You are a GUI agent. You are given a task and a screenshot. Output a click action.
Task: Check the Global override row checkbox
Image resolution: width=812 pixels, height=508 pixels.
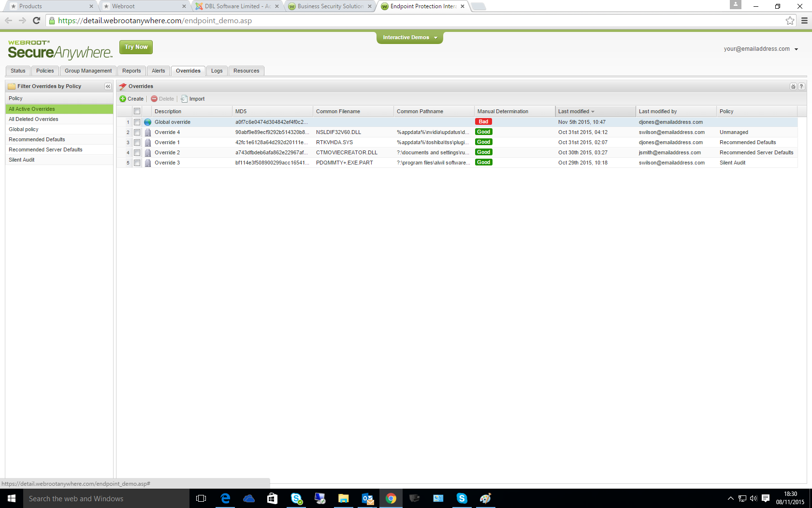(x=137, y=122)
